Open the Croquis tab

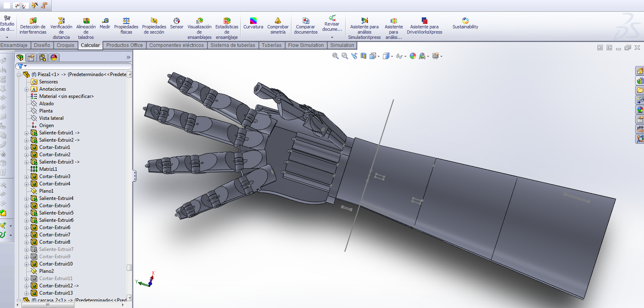coord(66,45)
